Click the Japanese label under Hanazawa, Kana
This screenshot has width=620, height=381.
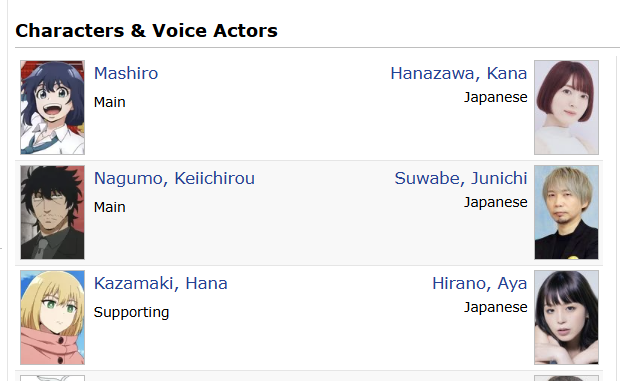pos(495,97)
